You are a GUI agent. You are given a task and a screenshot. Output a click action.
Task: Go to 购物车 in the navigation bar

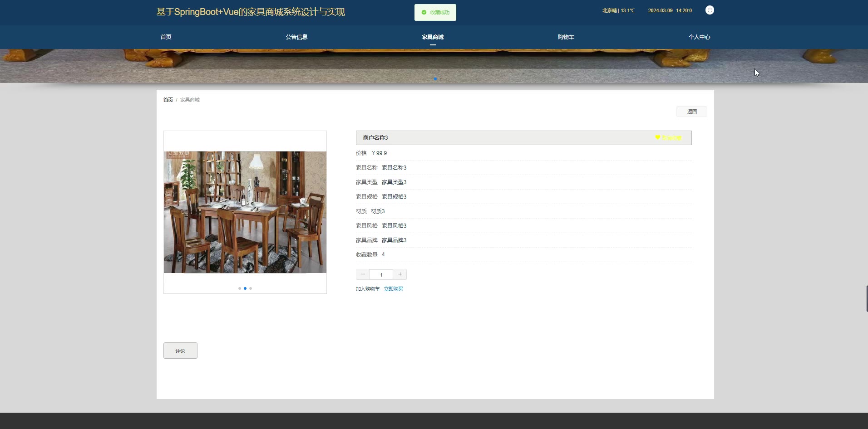(x=566, y=37)
